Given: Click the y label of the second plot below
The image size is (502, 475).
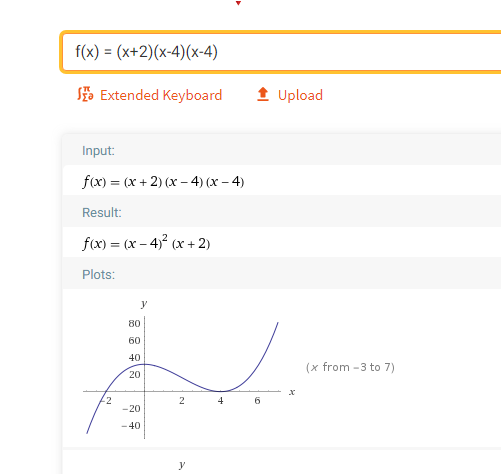Looking at the screenshot, I should pos(182,464).
